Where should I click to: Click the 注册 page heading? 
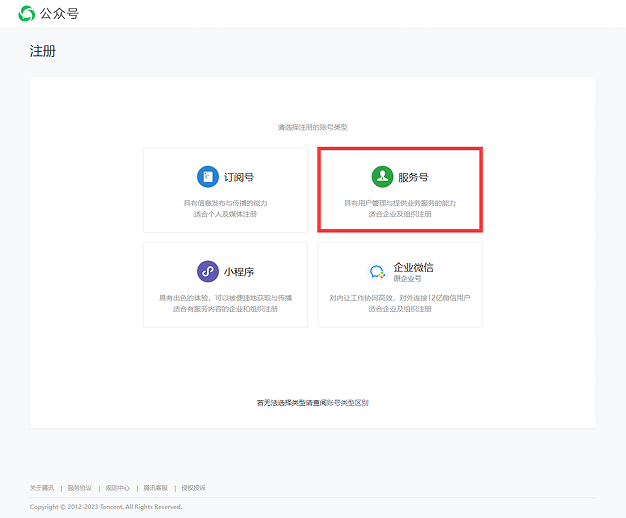tap(43, 51)
